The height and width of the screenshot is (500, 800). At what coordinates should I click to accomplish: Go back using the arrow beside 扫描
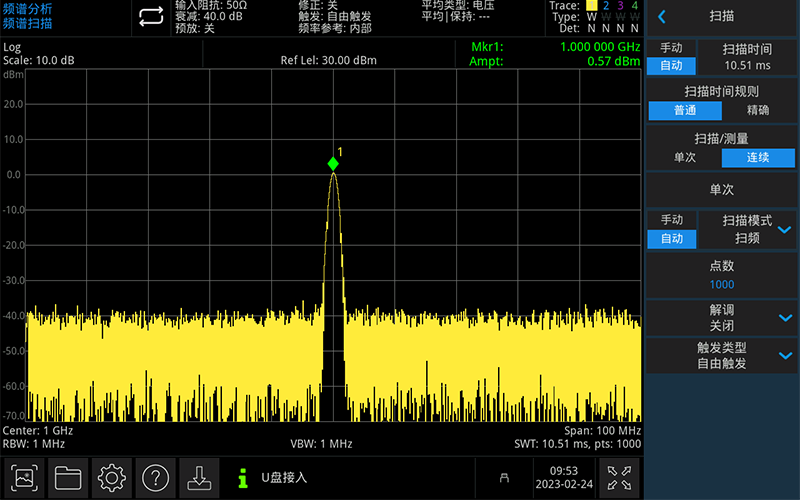[x=662, y=17]
